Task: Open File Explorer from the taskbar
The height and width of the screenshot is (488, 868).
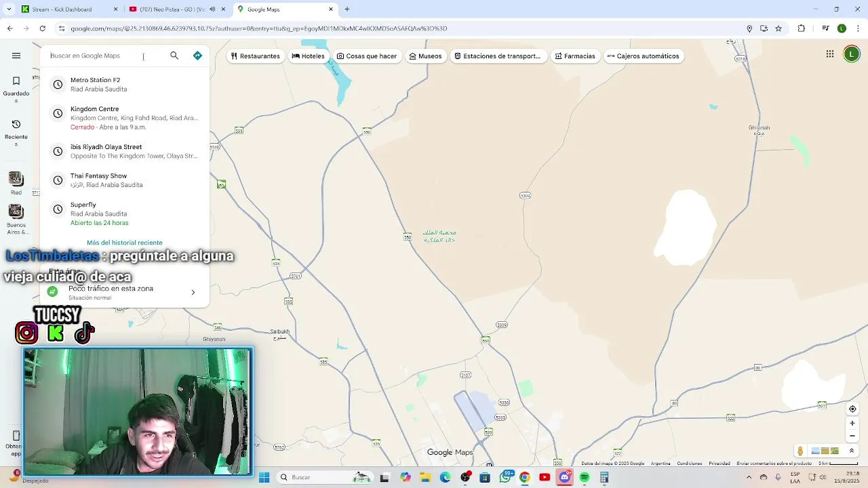Action: coord(425,477)
